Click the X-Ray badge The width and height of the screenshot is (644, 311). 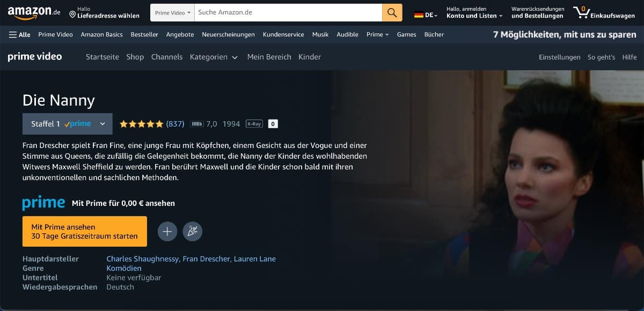click(254, 124)
